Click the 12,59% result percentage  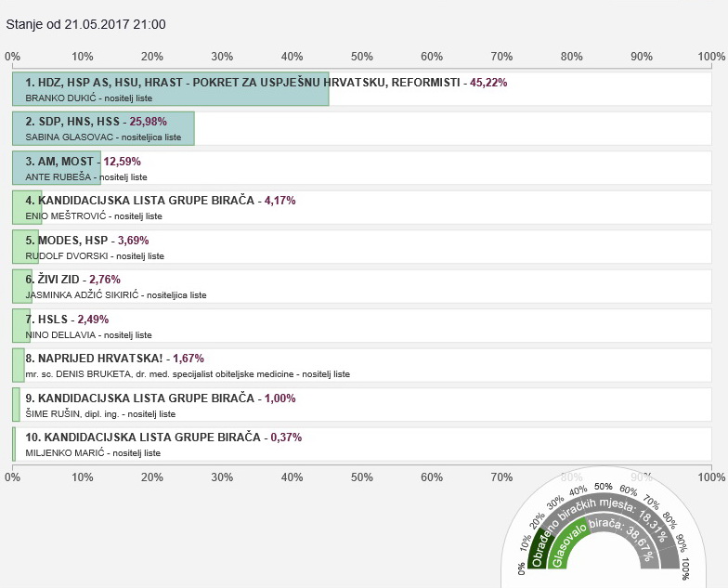click(122, 162)
